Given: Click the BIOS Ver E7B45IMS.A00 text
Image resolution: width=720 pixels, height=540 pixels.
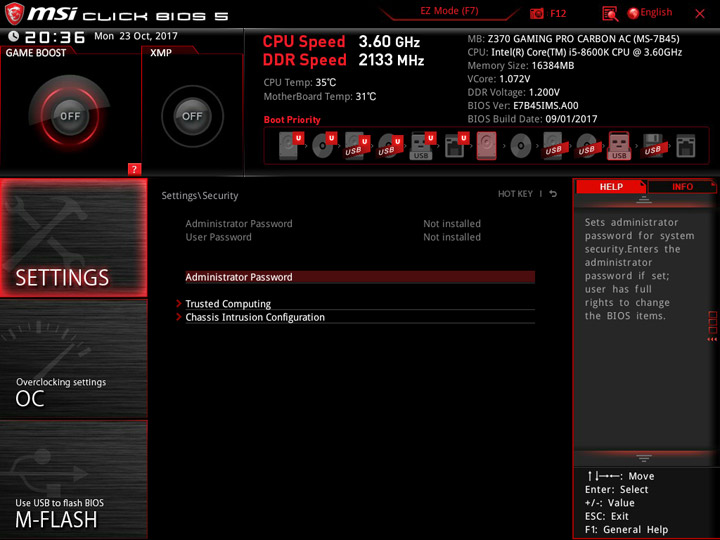Looking at the screenshot, I should pos(523,106).
